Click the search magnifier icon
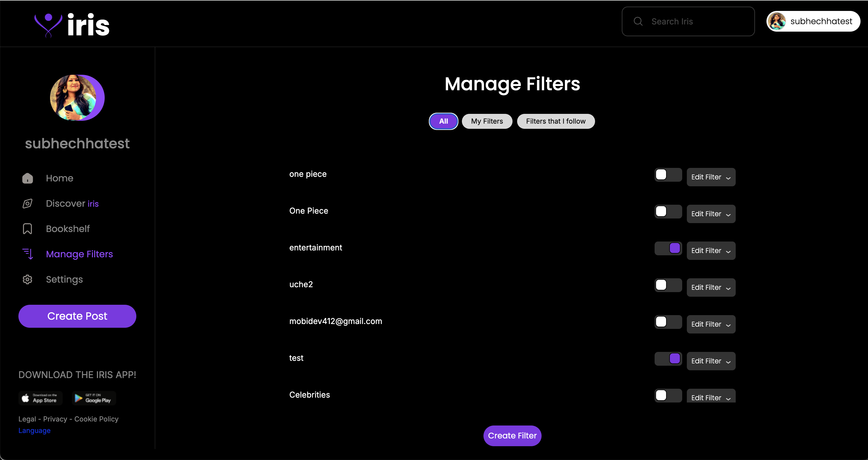The image size is (868, 460). [638, 22]
